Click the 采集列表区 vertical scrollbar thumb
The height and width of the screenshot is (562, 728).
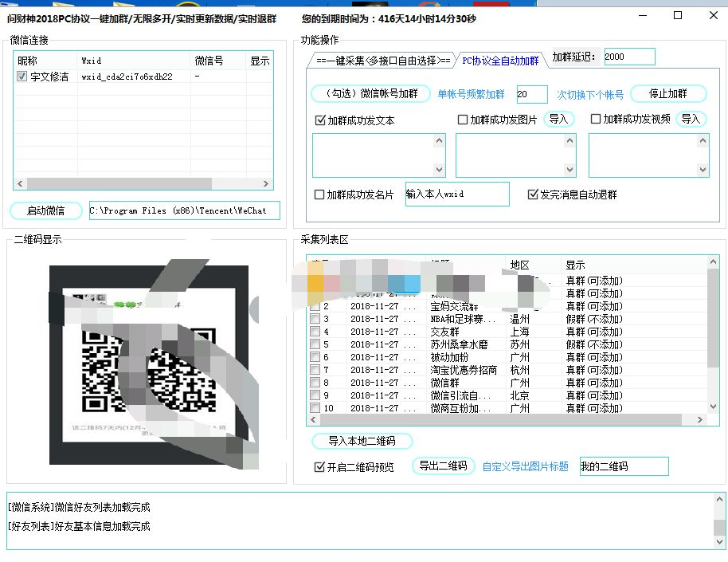pyautogui.click(x=713, y=318)
